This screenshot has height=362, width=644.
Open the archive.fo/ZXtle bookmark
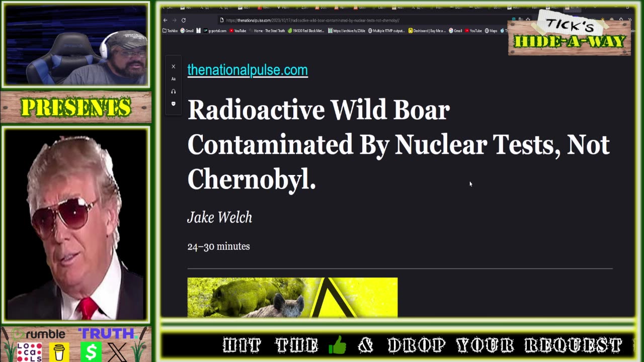(346, 31)
